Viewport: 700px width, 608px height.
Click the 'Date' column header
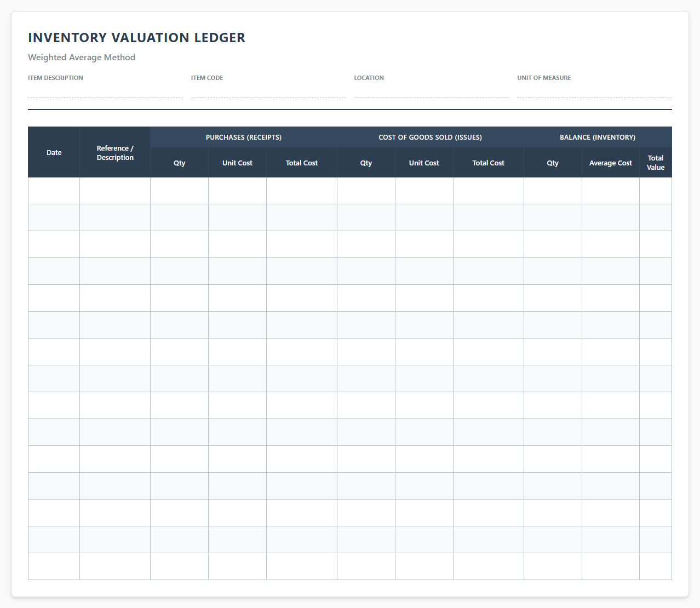click(54, 152)
